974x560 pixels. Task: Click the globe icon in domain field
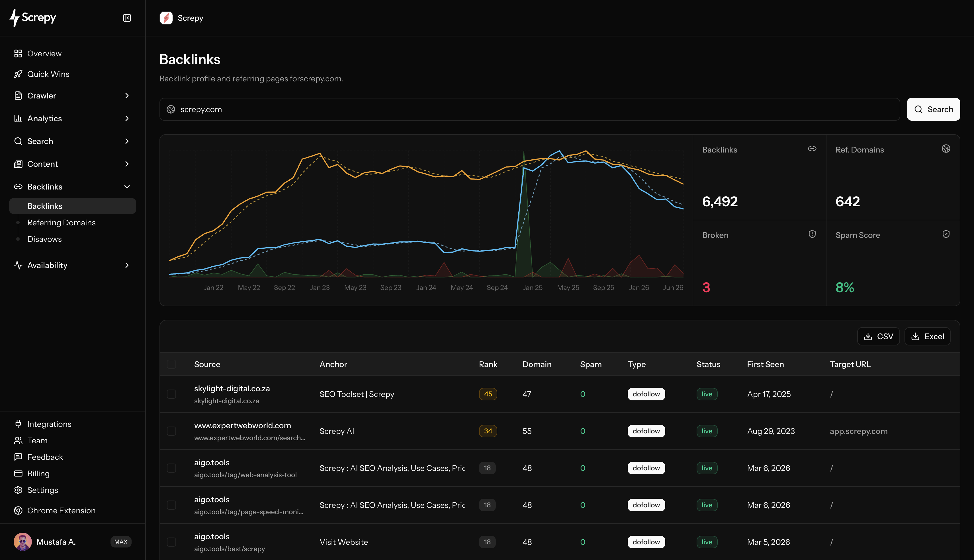pos(171,109)
